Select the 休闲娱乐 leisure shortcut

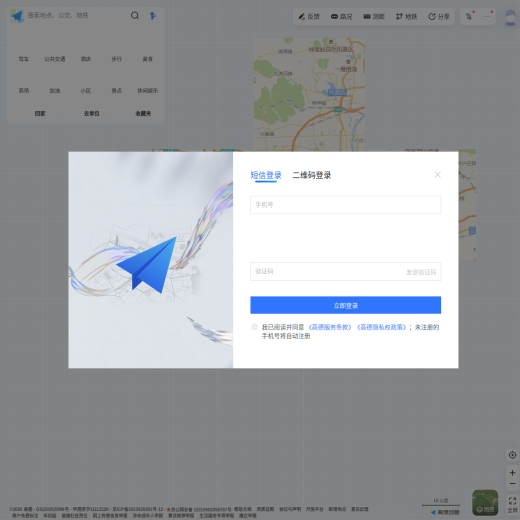pos(148,91)
